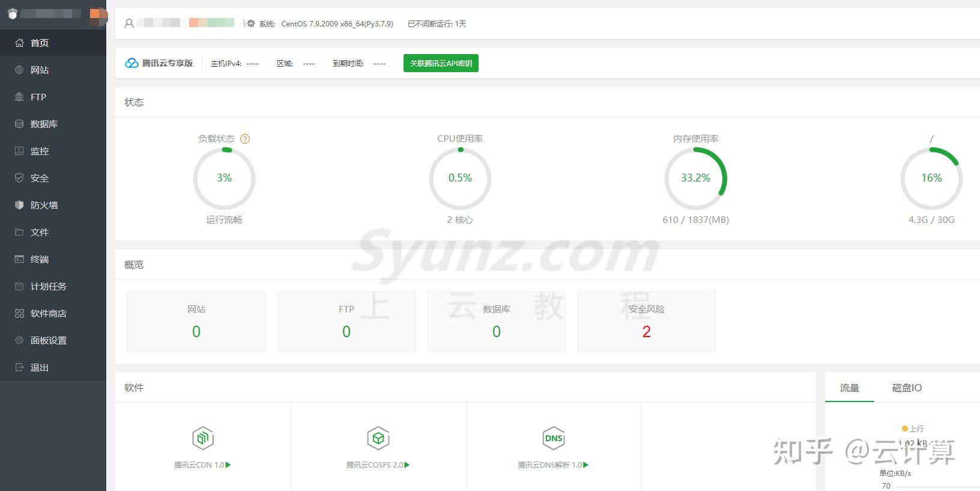Click the 面板设置 gear icon in sidebar
This screenshot has width=980, height=491.
[19, 340]
